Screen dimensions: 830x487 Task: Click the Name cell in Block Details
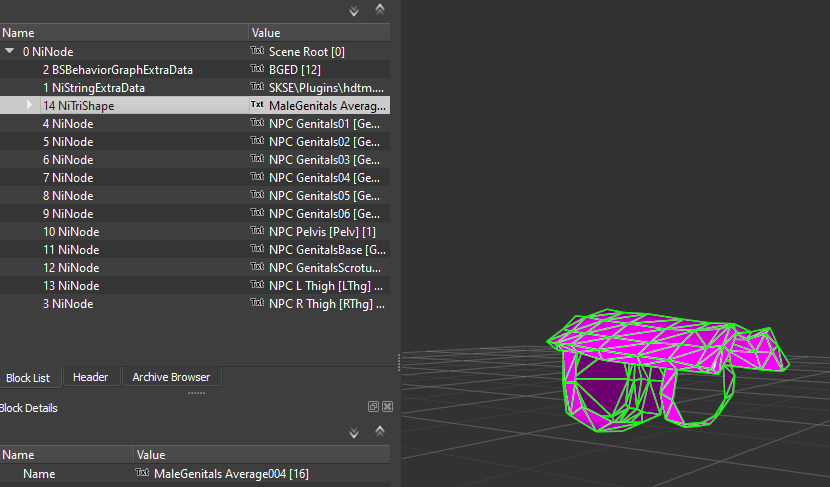point(39,474)
